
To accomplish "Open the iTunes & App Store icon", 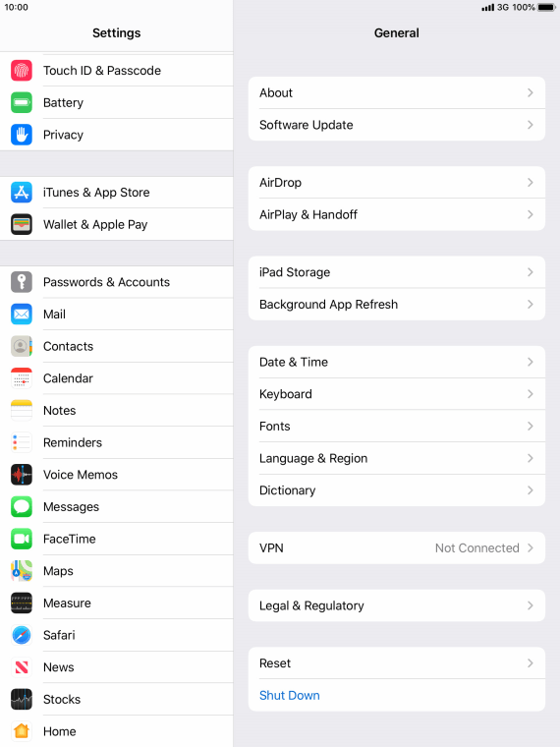I will (x=22, y=193).
